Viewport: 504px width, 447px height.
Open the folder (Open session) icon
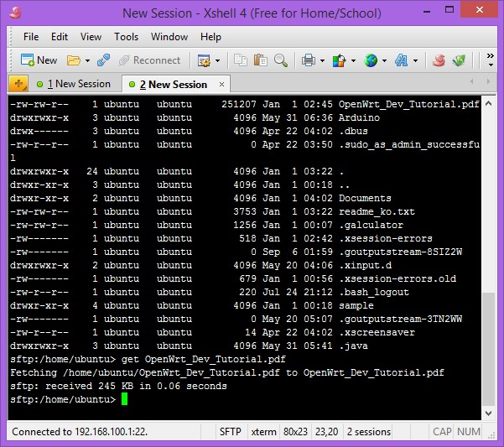[73, 60]
